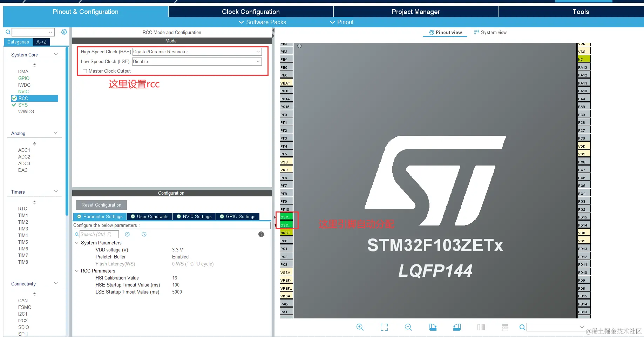Select the PG8 pin on the chip
The height and width of the screenshot is (337, 644).
click(x=584, y=162)
